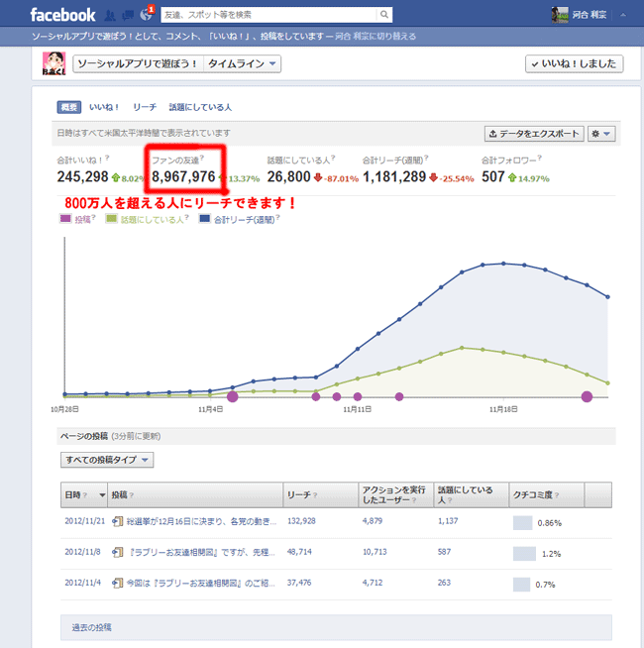Open the page avatar thumbnail

(54, 63)
